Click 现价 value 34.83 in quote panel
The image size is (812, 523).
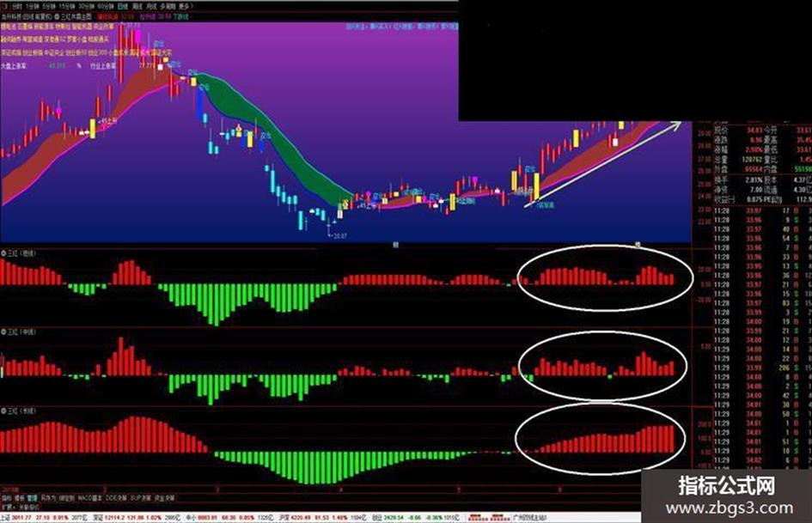click(754, 130)
